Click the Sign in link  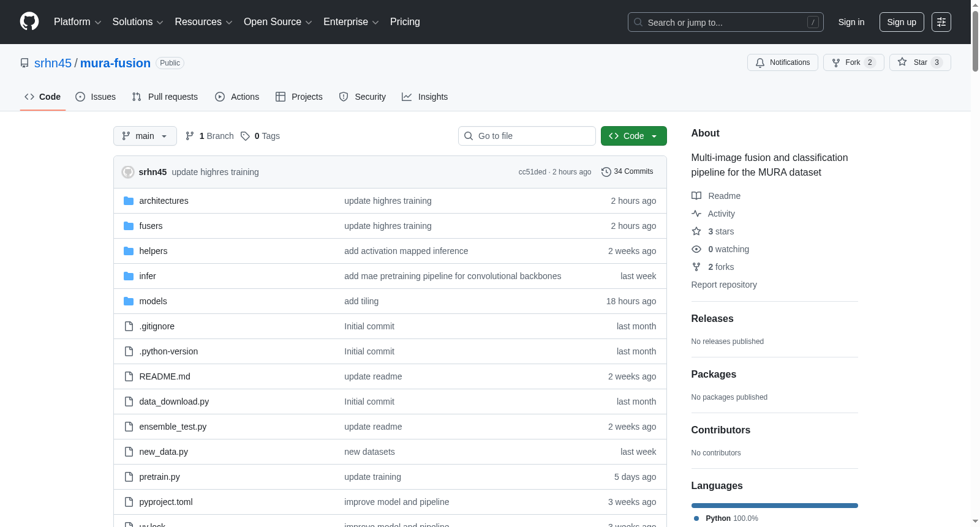[851, 22]
